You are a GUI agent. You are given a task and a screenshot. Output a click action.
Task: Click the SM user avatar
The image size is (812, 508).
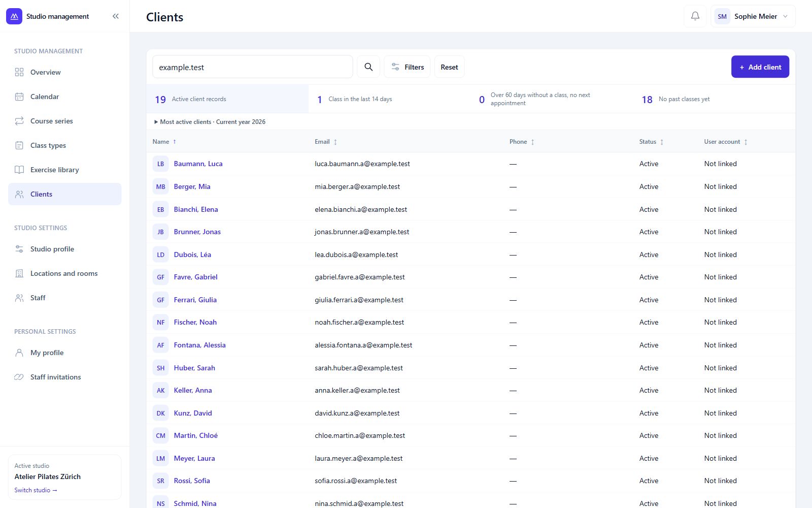(722, 16)
